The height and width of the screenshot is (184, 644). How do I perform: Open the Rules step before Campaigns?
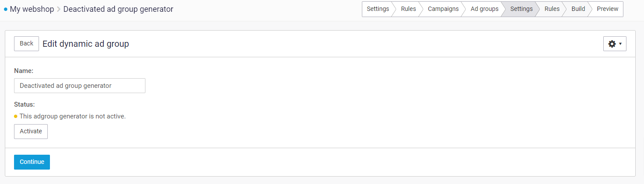pyautogui.click(x=408, y=9)
